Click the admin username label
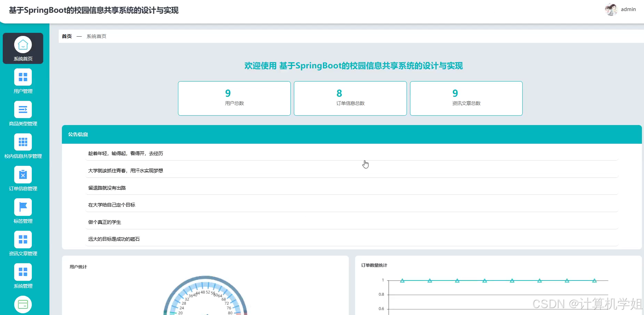 pyautogui.click(x=628, y=9)
